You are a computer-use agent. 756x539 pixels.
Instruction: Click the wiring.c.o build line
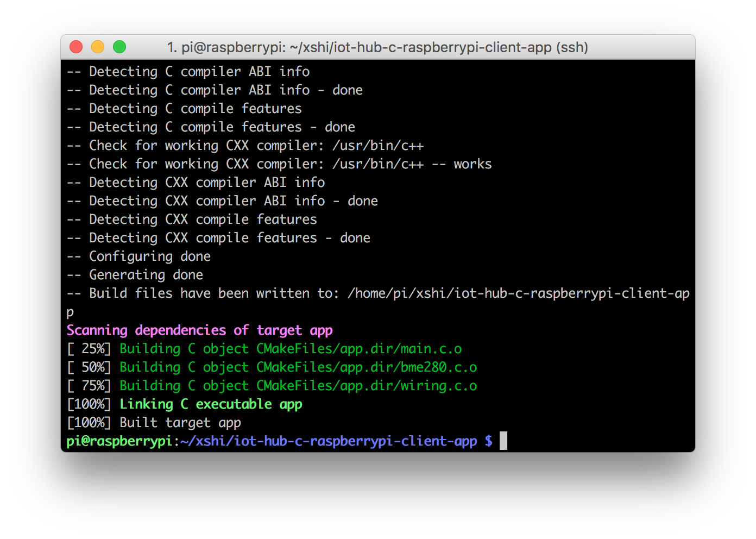[272, 386]
